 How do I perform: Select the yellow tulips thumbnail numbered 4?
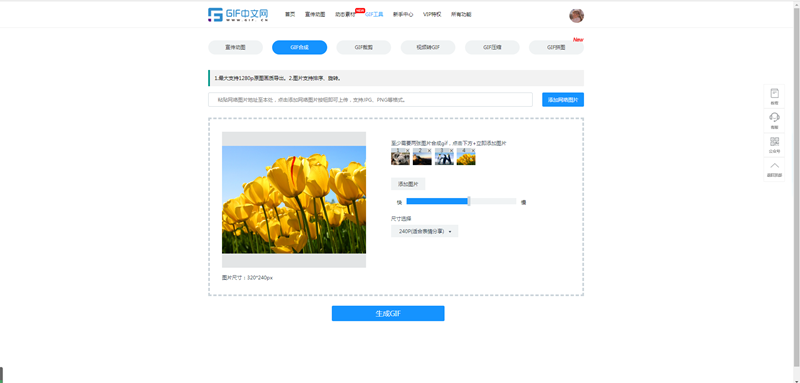pos(466,158)
